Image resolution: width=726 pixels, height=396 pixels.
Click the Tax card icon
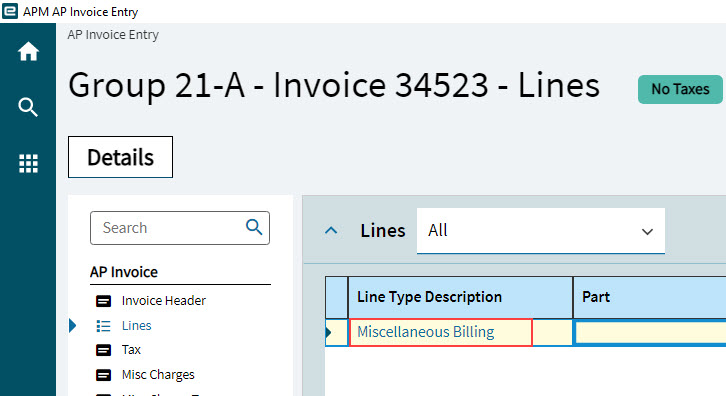(x=103, y=350)
